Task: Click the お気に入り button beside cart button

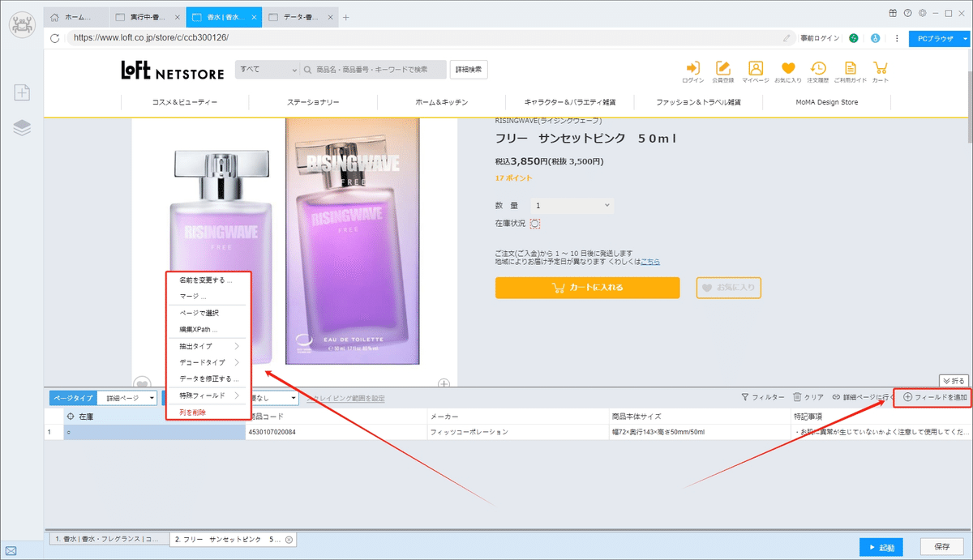Action: tap(728, 287)
